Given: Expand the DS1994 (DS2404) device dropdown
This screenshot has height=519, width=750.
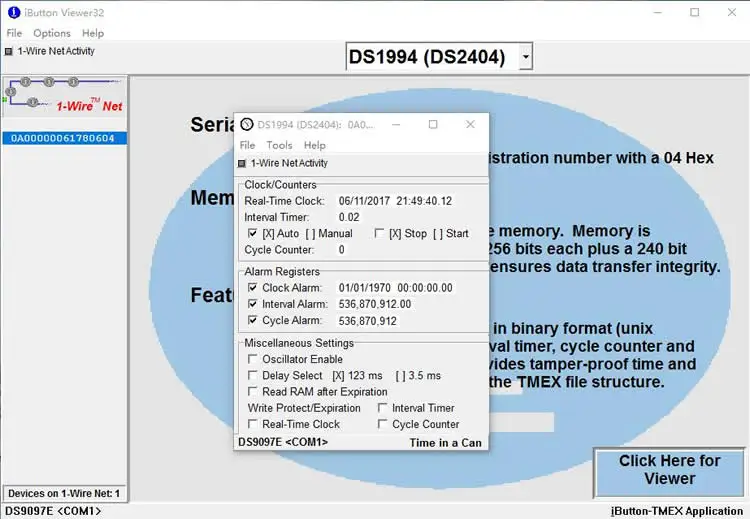Looking at the screenshot, I should [x=526, y=57].
